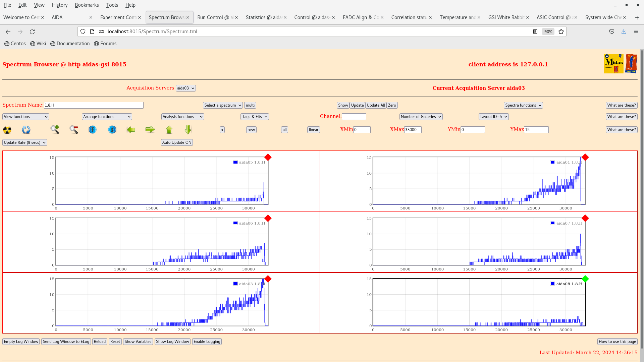The width and height of the screenshot is (644, 362).
Task: Open the Layout ID=5 dropdown
Action: (493, 117)
